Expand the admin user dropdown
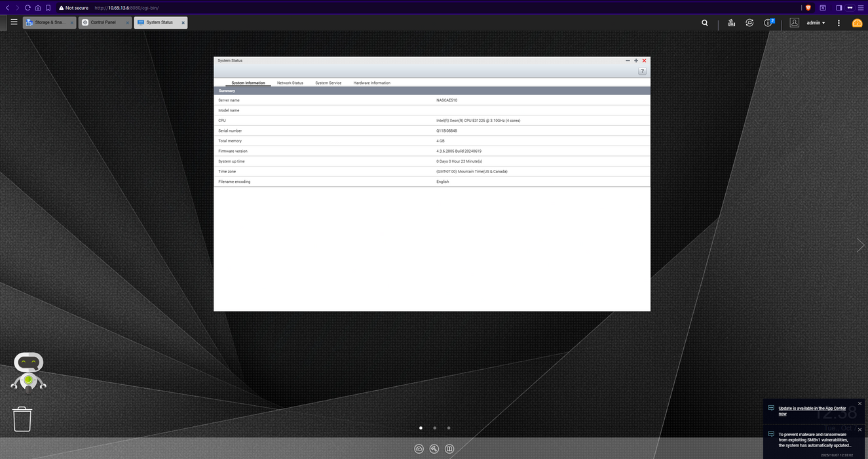The height and width of the screenshot is (459, 868). tap(816, 23)
